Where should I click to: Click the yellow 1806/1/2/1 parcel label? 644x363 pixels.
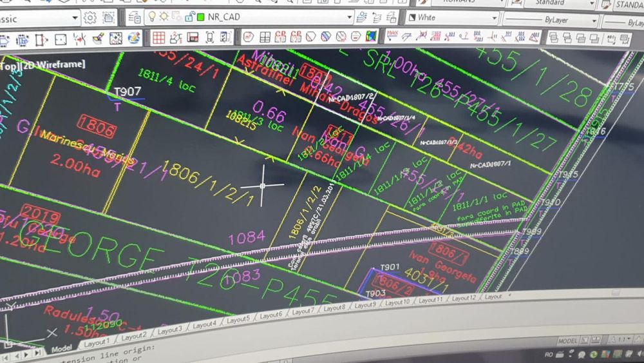click(209, 183)
